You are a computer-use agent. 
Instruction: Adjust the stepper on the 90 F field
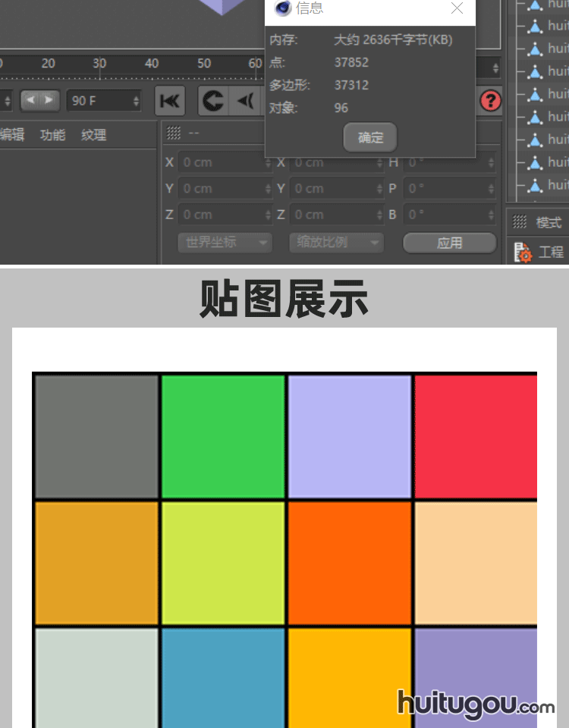[x=136, y=101]
